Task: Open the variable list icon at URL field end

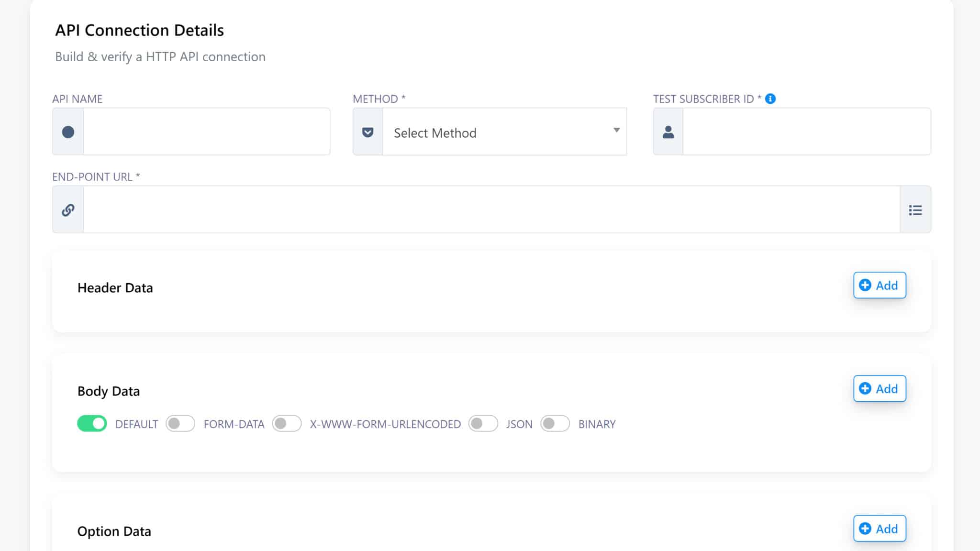Action: pyautogui.click(x=915, y=210)
